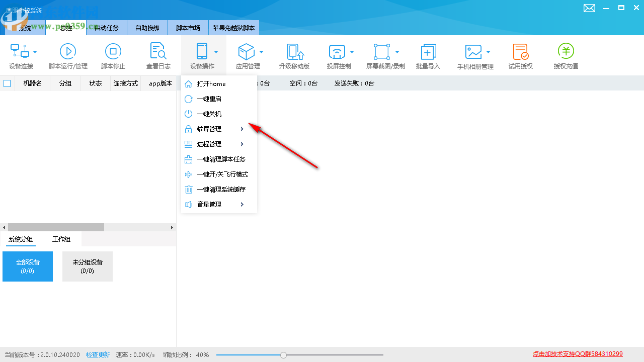Viewport: 644px width, 362px height.
Task: Click the 试用授权 trial license icon
Action: 520,55
